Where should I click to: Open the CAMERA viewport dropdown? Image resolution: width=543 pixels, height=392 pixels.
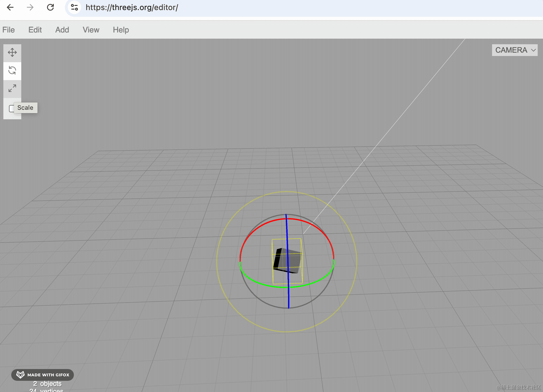tap(515, 50)
